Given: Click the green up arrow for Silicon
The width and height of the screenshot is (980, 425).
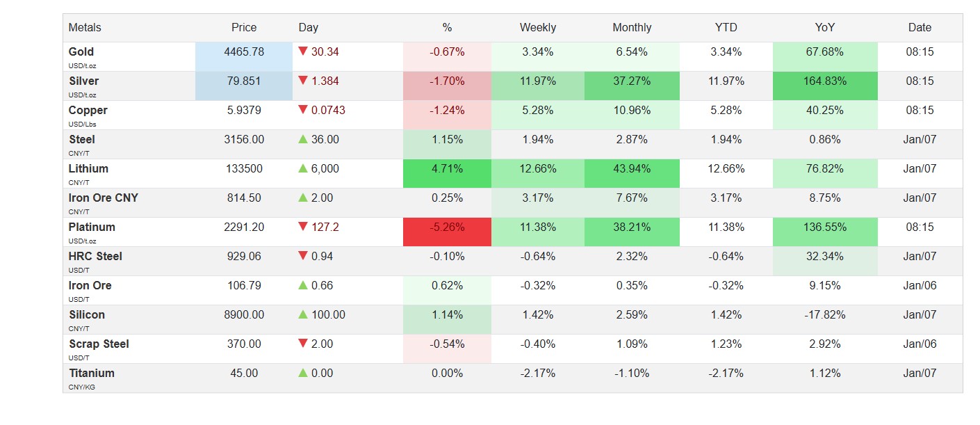Looking at the screenshot, I should (x=303, y=315).
